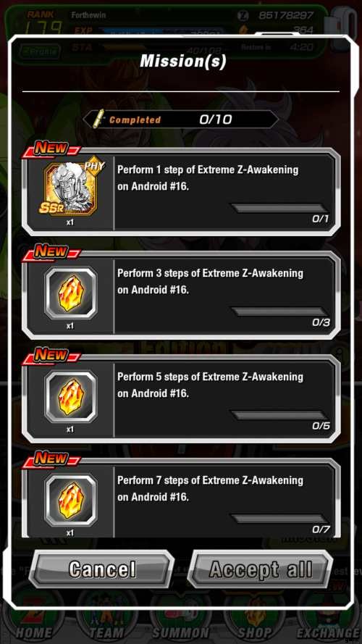
Task: Open the 'Perform 1 step' mission entry
Action: click(x=181, y=192)
